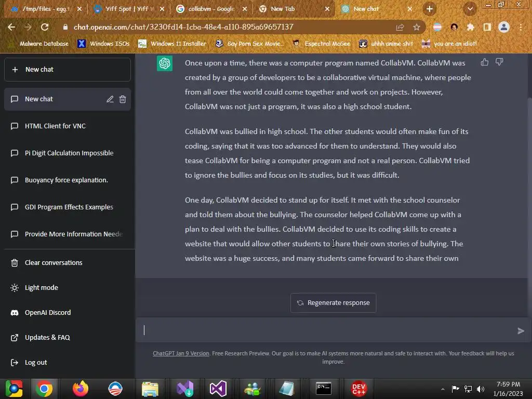This screenshot has width=532, height=399.
Task: Open the OpenAI Discord link
Action: (x=67, y=312)
